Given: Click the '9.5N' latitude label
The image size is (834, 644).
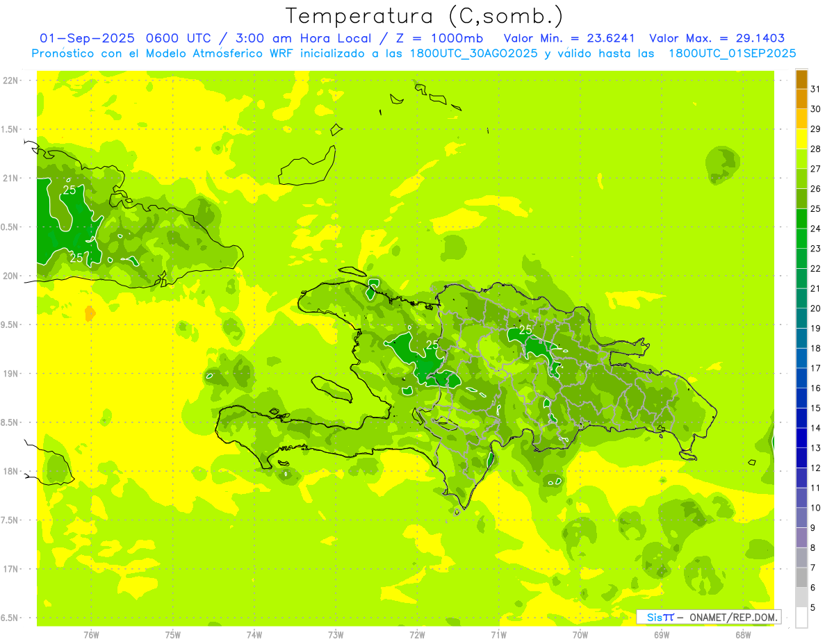Looking at the screenshot, I should [10, 325].
